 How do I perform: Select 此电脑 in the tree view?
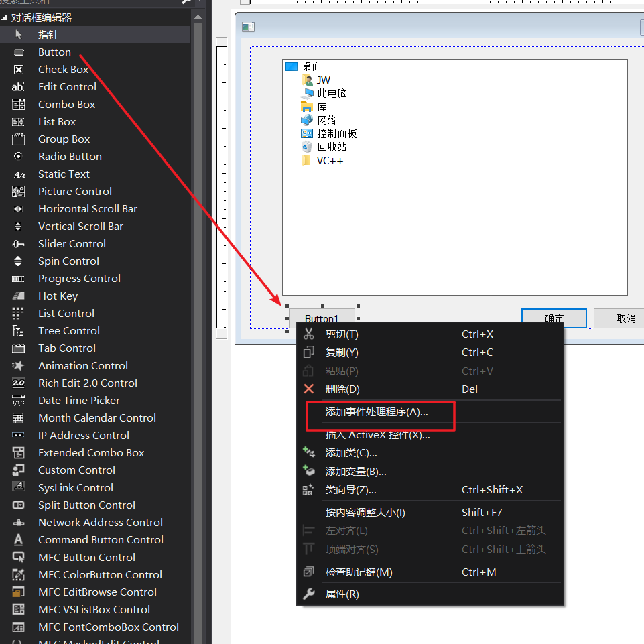[332, 94]
